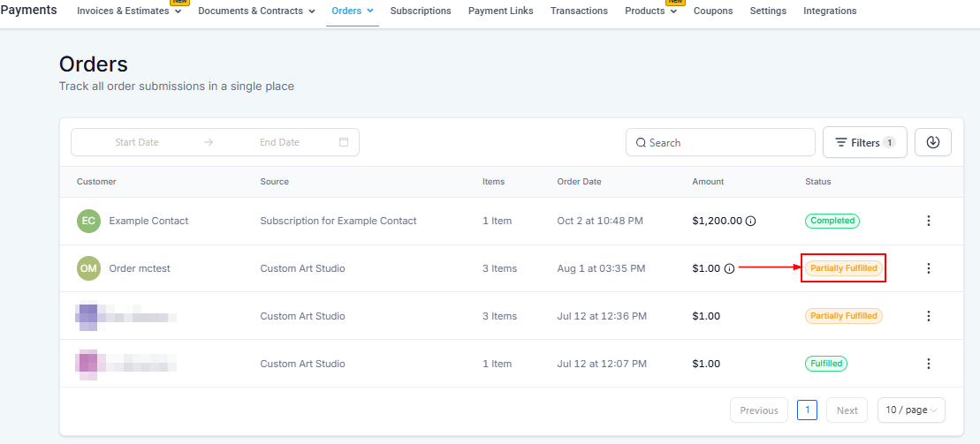Click the EC avatar for Example Contact
This screenshot has width=980, height=444.
(88, 221)
